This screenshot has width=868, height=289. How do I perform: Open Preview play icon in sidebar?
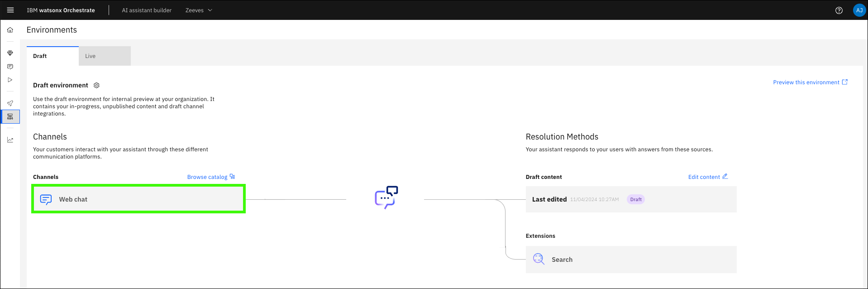(x=10, y=80)
